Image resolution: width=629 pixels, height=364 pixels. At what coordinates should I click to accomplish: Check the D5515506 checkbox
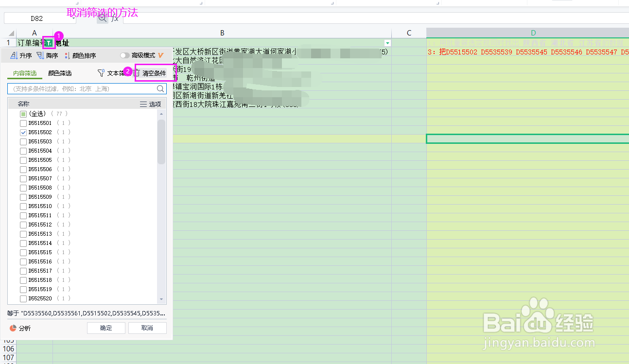(x=23, y=169)
